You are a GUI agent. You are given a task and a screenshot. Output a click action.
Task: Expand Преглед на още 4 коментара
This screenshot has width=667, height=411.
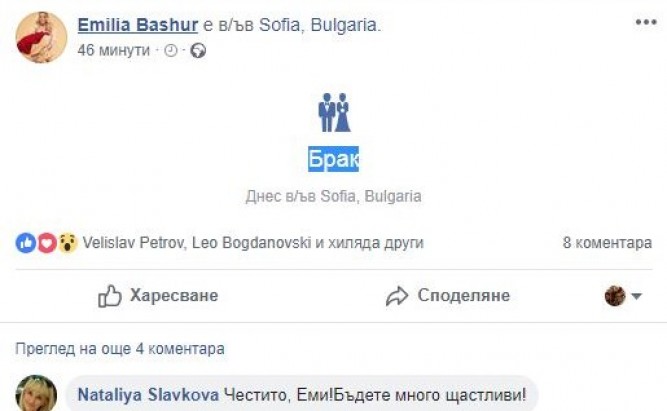point(120,349)
